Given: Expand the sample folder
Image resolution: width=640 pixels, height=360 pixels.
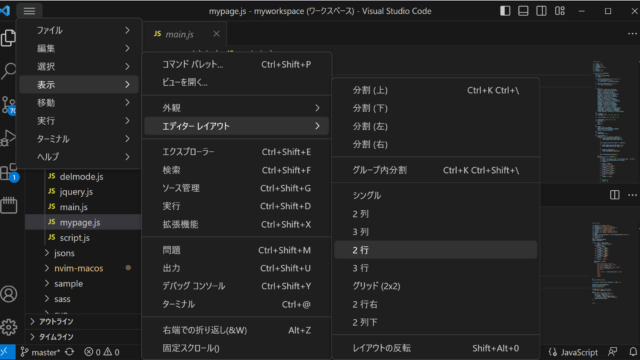Looking at the screenshot, I should pyautogui.click(x=83, y=284).
